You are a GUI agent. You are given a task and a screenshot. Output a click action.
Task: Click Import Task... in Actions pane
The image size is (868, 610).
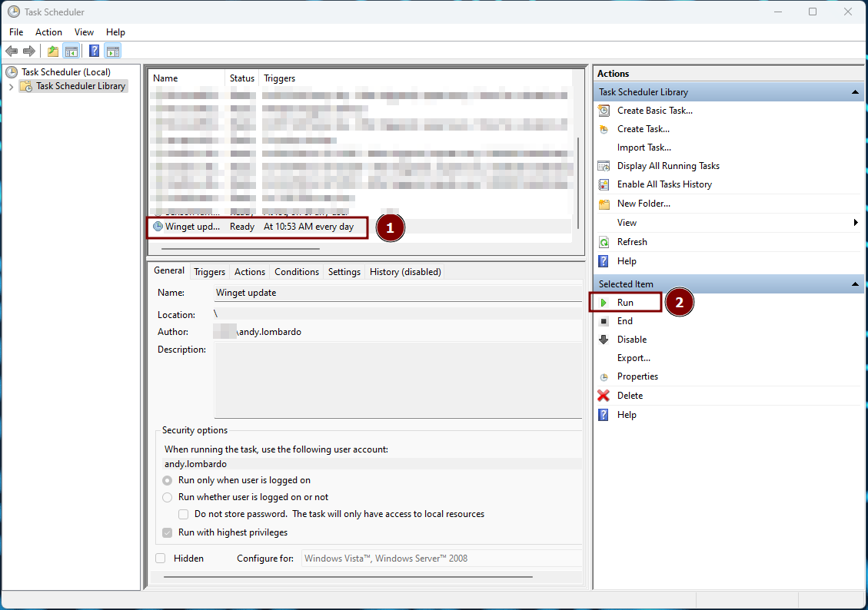(x=644, y=148)
